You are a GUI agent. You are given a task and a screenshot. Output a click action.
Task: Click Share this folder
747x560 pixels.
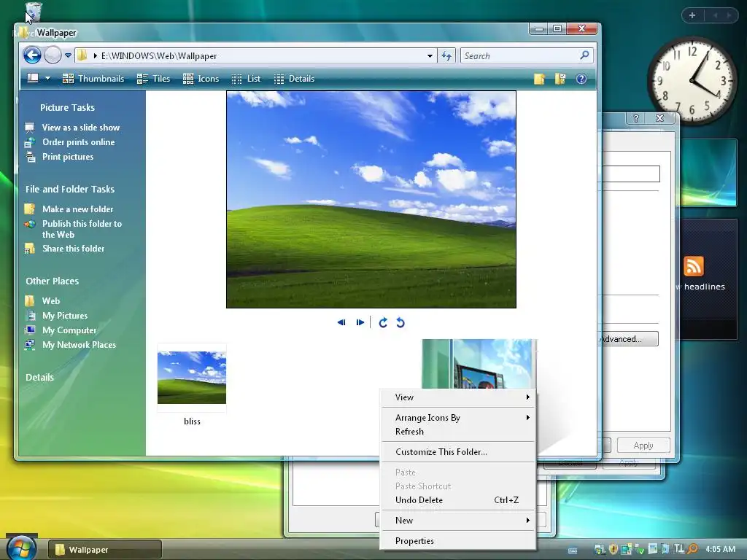click(x=74, y=249)
